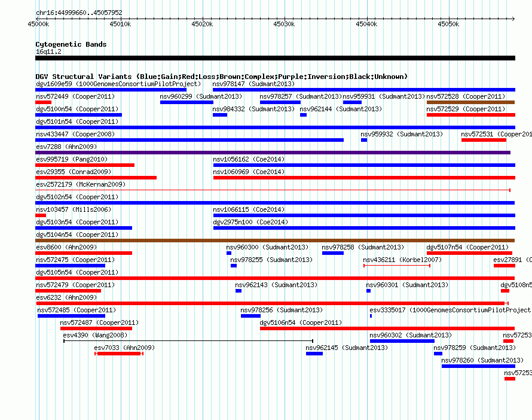
Task: Click the brown complex bar of dgv5104n54
Action: click(275, 241)
